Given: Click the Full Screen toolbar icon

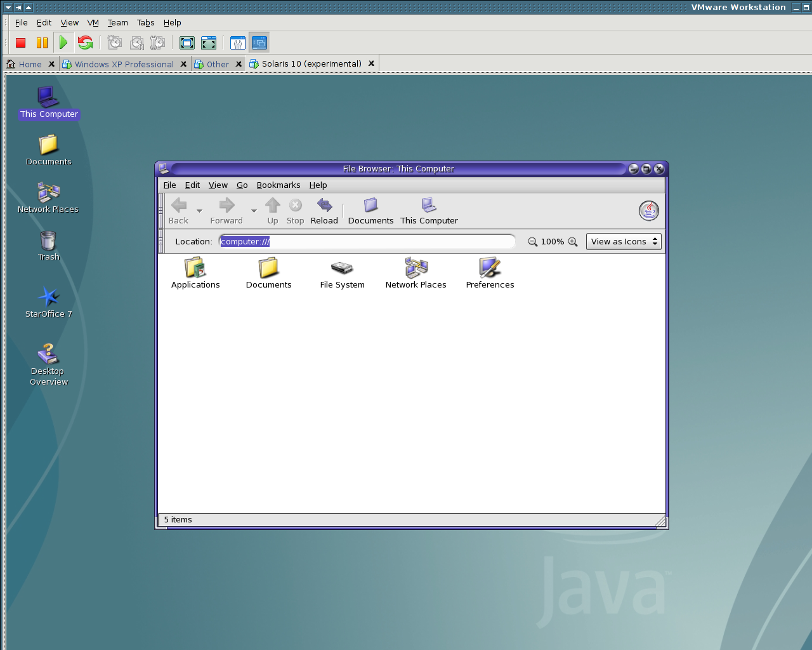Looking at the screenshot, I should tap(187, 43).
